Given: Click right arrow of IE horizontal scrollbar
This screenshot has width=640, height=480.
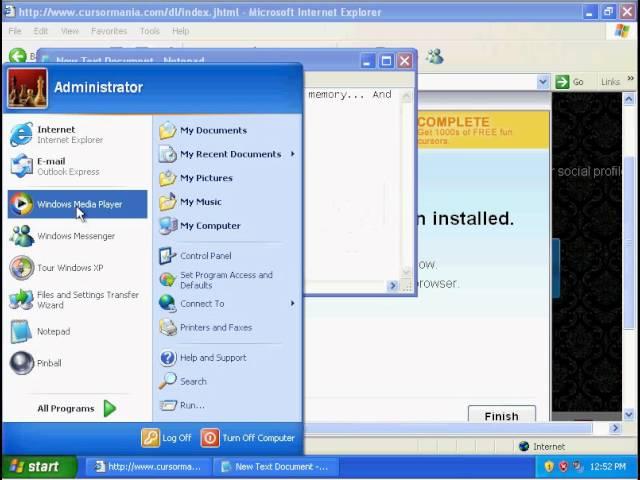Looking at the screenshot, I should tap(615, 428).
